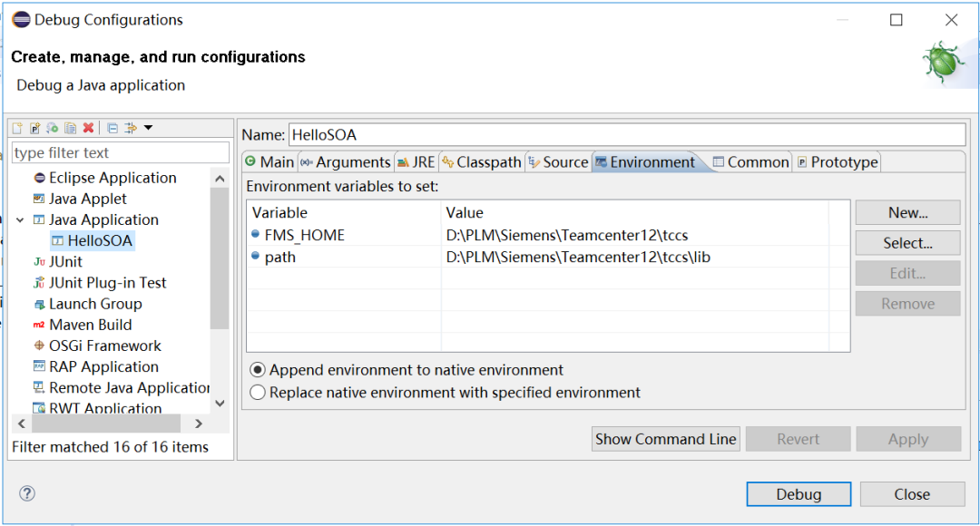
Task: Click the Export launch configuration icon
Action: [53, 128]
